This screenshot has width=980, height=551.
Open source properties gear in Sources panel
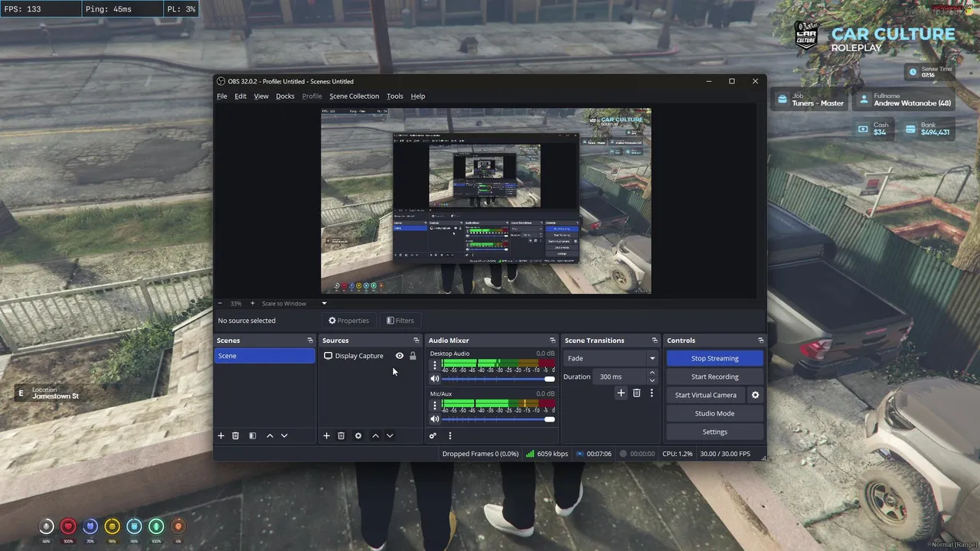[358, 435]
